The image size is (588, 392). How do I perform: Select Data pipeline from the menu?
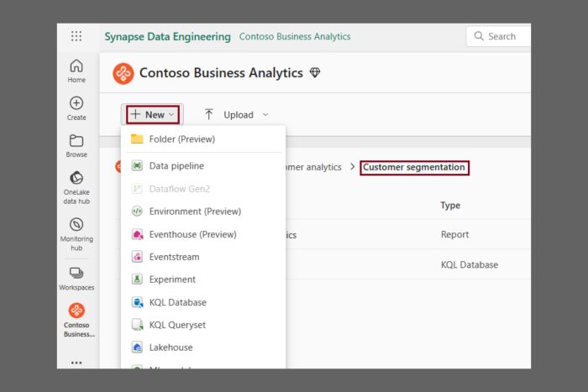(x=176, y=166)
